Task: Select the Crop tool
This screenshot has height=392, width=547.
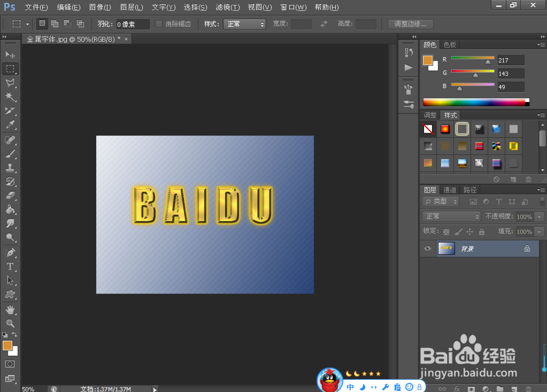Action: [x=10, y=110]
